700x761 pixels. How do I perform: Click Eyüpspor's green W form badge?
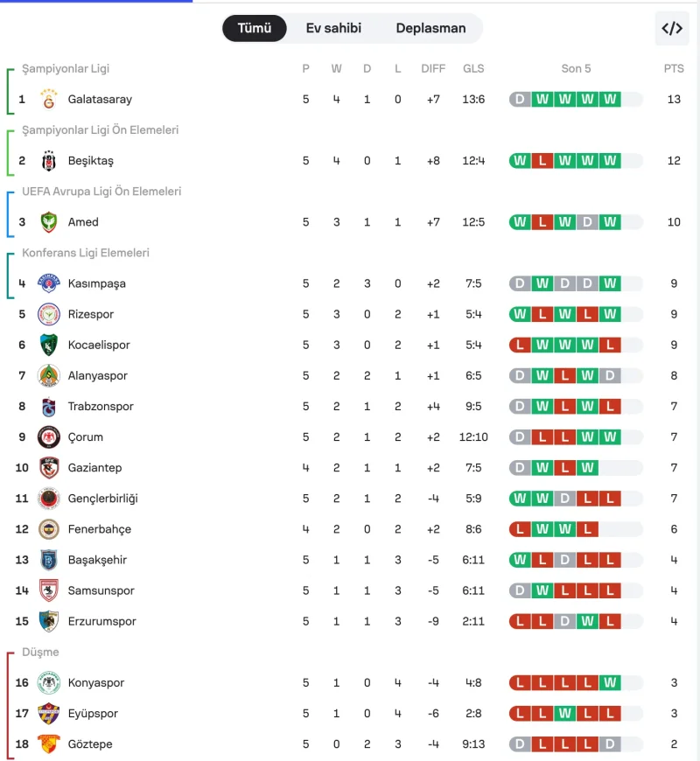pos(564,714)
